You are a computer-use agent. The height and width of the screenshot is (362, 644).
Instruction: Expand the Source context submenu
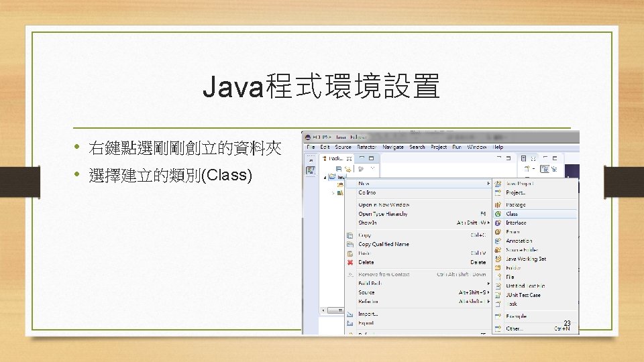pyautogui.click(x=418, y=293)
